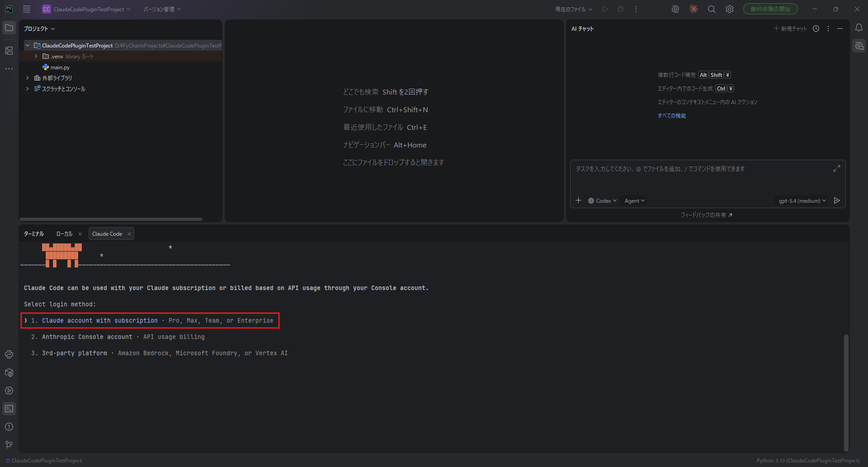Open the search everywhere magnifier icon
868x467 pixels.
(711, 9)
